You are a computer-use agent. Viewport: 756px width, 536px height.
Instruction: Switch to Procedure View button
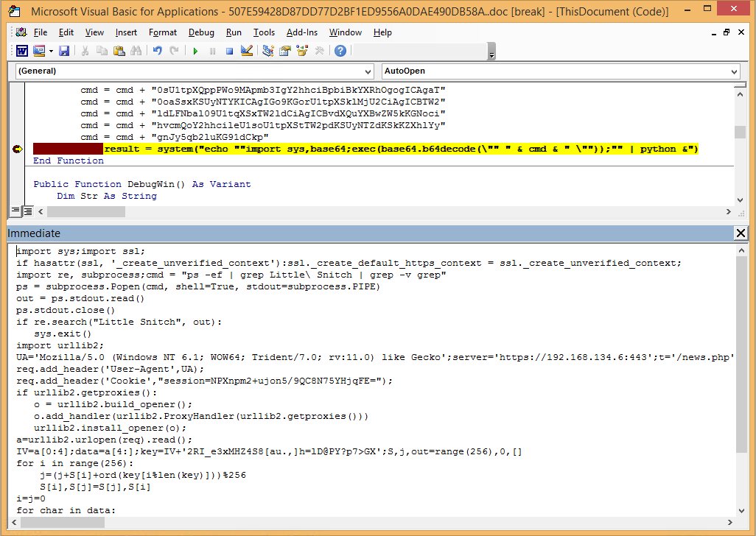tap(16, 211)
